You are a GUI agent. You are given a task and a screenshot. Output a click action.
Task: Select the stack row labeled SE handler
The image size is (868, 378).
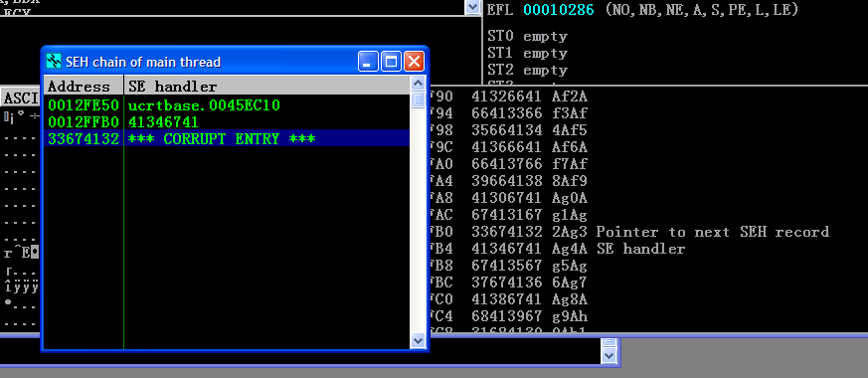pos(558,249)
